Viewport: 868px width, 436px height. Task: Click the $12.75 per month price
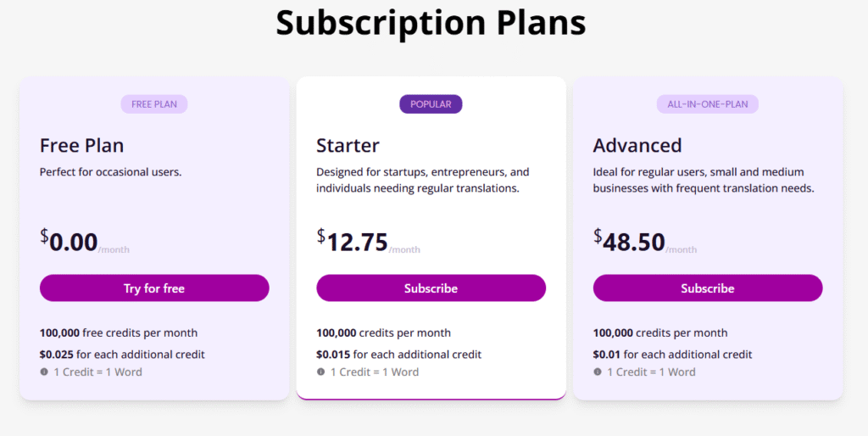point(369,242)
